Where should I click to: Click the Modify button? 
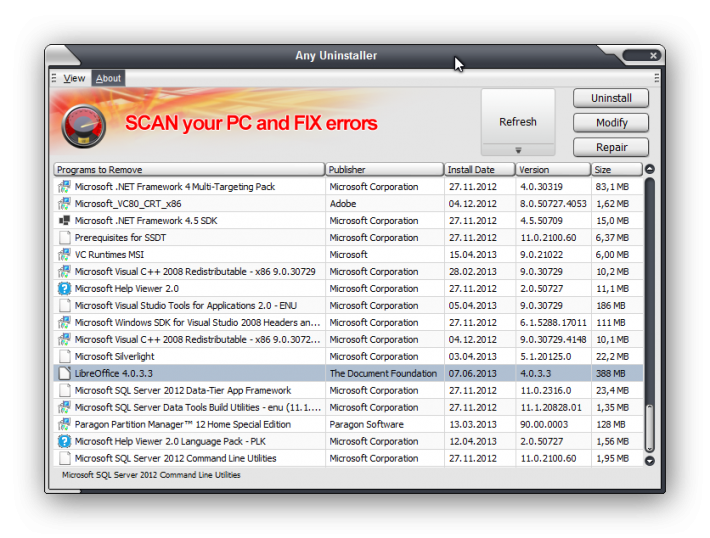(611, 123)
